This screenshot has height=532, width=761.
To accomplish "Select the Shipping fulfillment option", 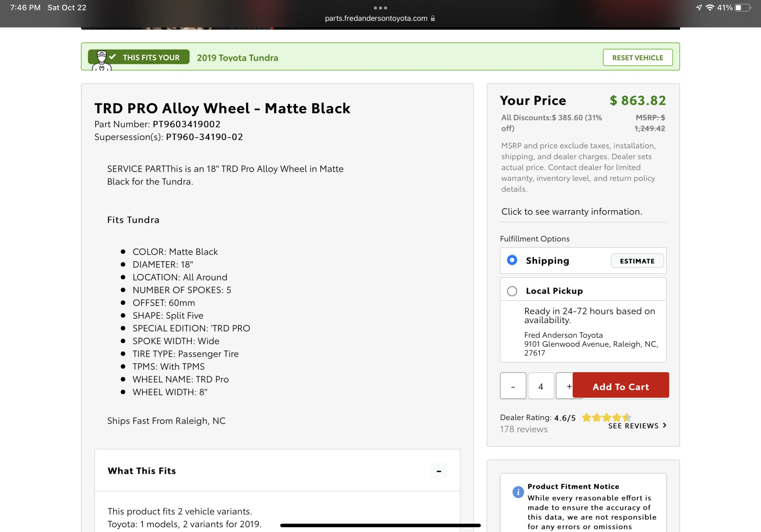I will (x=512, y=260).
